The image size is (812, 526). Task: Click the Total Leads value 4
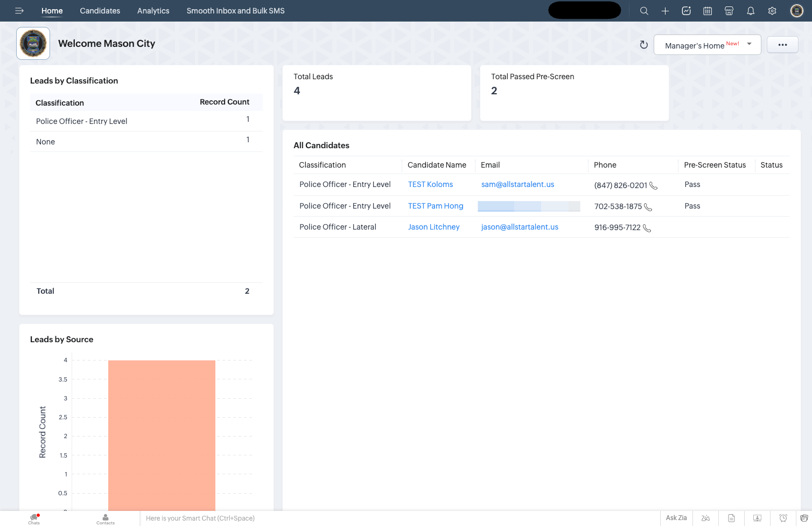[x=297, y=91]
